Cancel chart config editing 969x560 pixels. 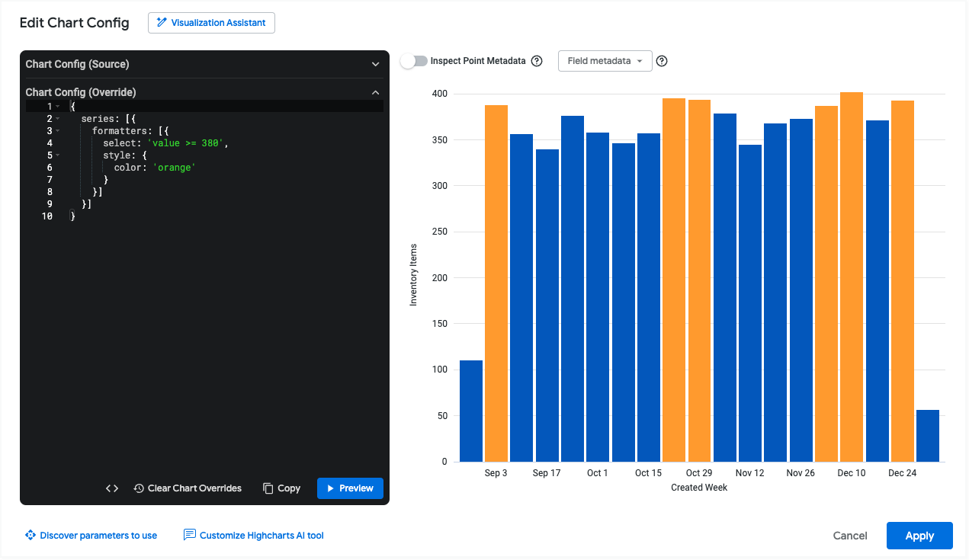click(x=849, y=536)
